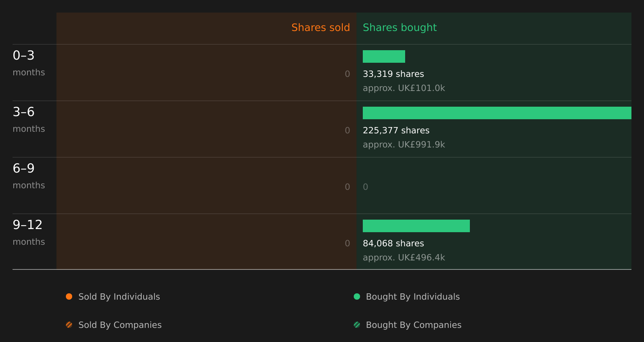
Task: Click the Shares sold column header
Action: point(320,27)
